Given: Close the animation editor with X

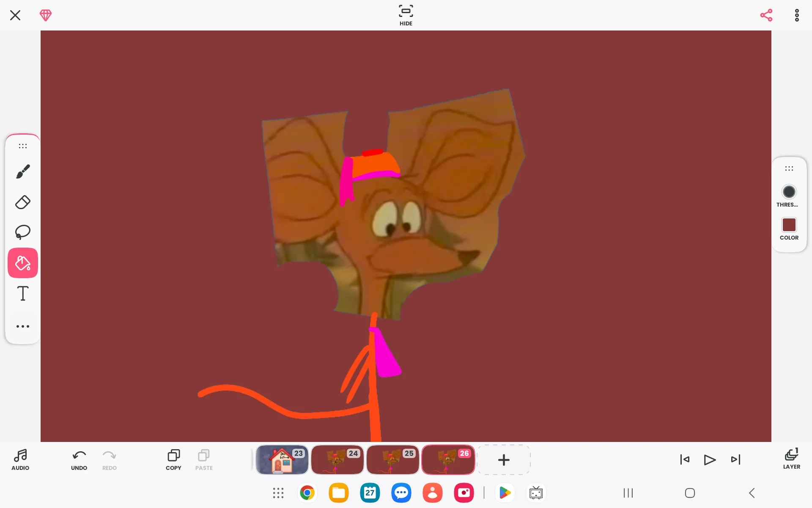Looking at the screenshot, I should click(x=15, y=15).
